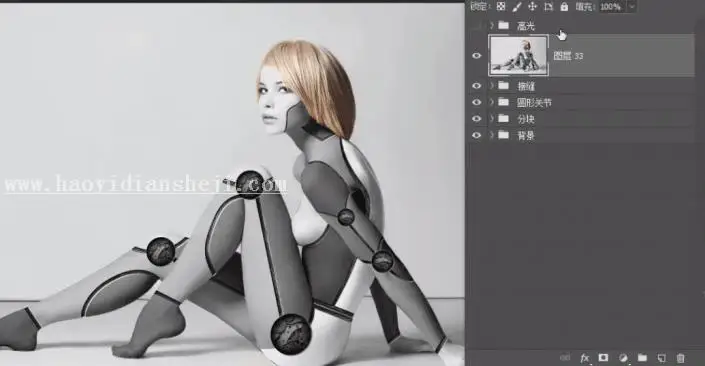This screenshot has width=705, height=366.
Task: Hide the 圆形关节 group eye icon
Action: (477, 103)
